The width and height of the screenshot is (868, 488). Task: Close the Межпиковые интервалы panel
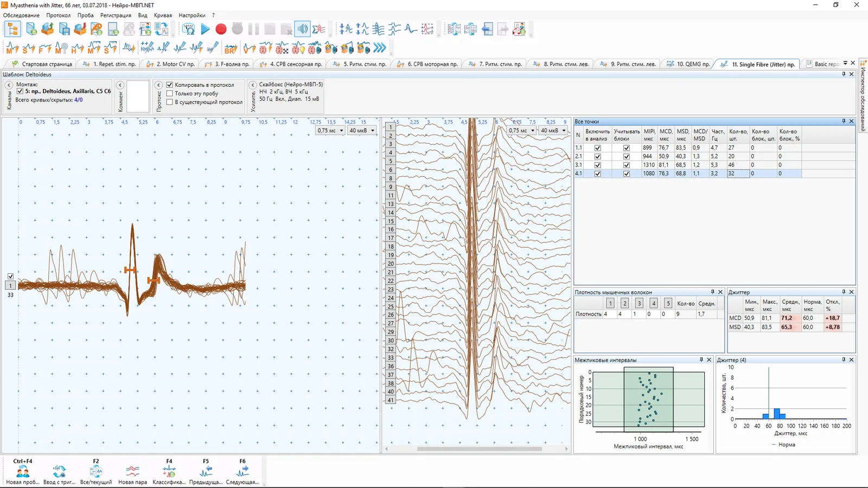tap(709, 359)
